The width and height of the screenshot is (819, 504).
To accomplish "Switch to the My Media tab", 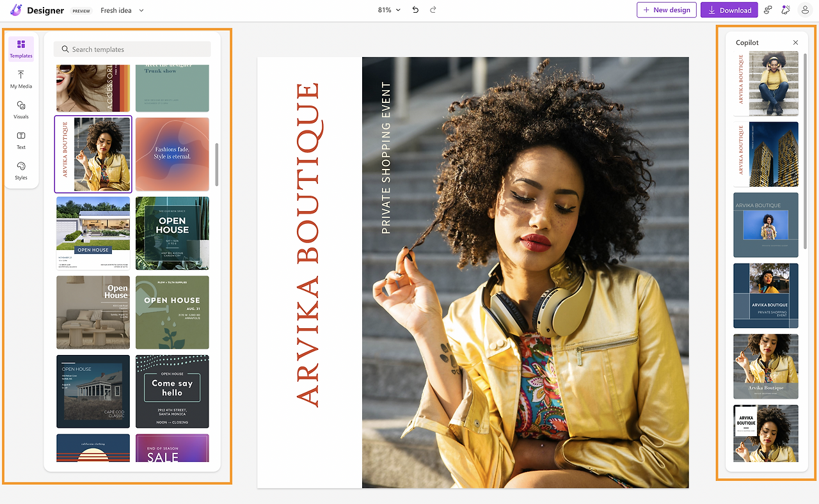I will point(21,79).
